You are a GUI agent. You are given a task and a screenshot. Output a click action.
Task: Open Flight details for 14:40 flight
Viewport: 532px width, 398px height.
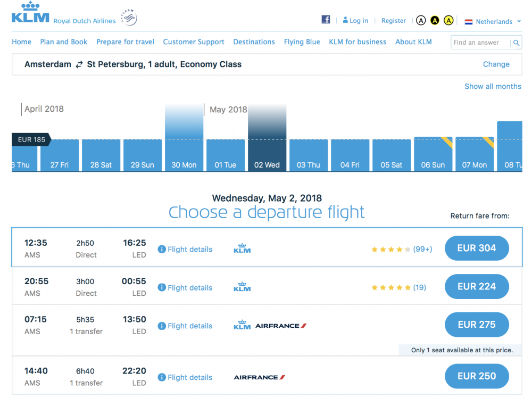[190, 377]
